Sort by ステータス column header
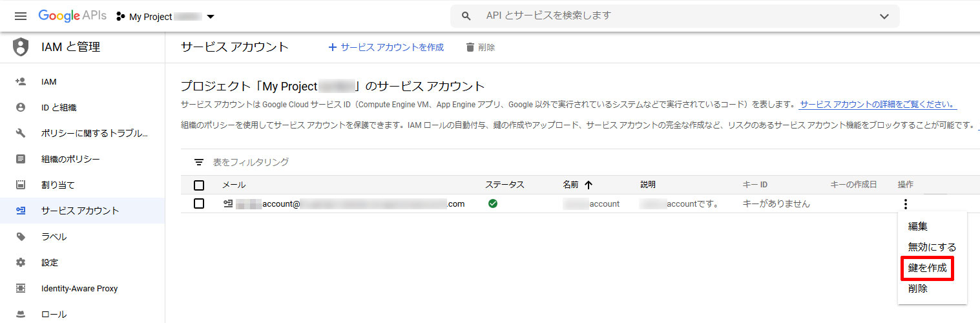The height and width of the screenshot is (323, 980). click(505, 185)
